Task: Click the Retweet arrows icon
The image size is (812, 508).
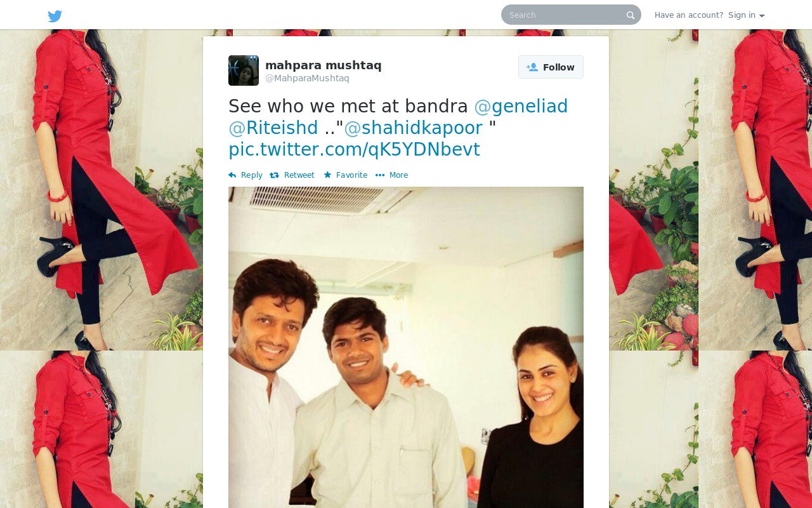Action: 275,175
